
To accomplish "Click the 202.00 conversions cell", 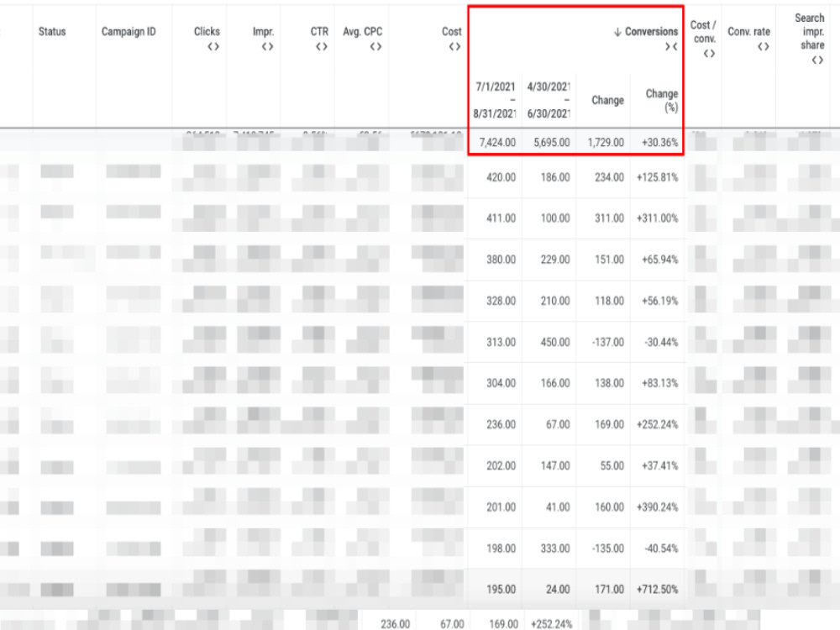I will tap(501, 466).
